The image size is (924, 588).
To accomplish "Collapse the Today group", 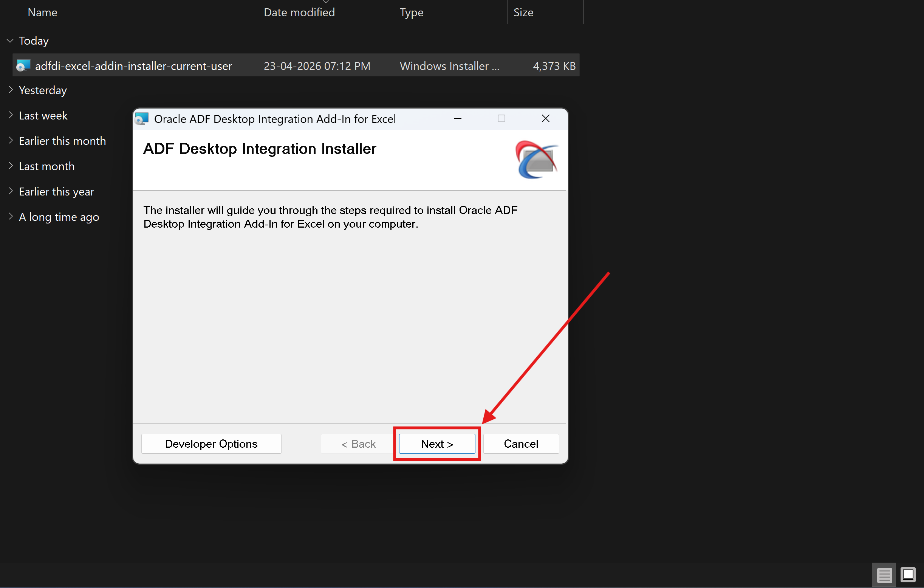I will click(x=10, y=41).
